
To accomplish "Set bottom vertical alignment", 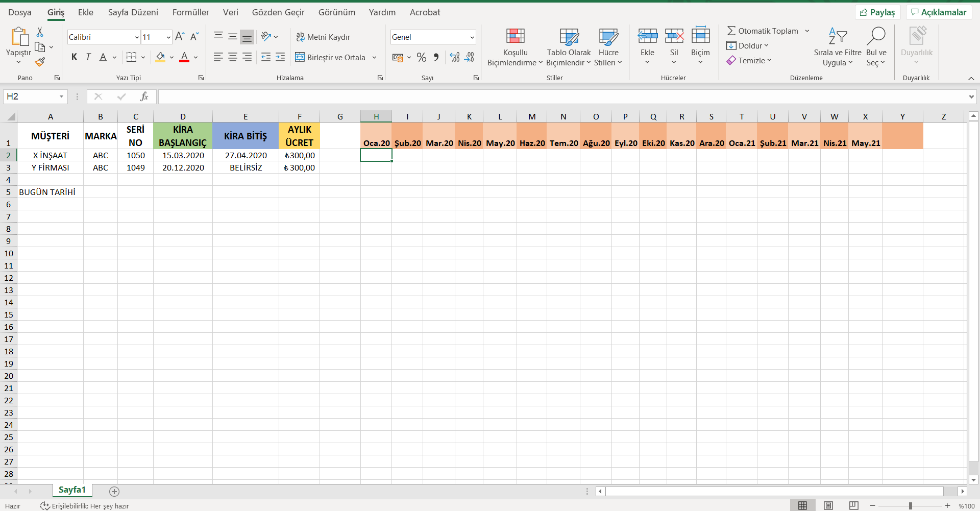I will [x=247, y=37].
